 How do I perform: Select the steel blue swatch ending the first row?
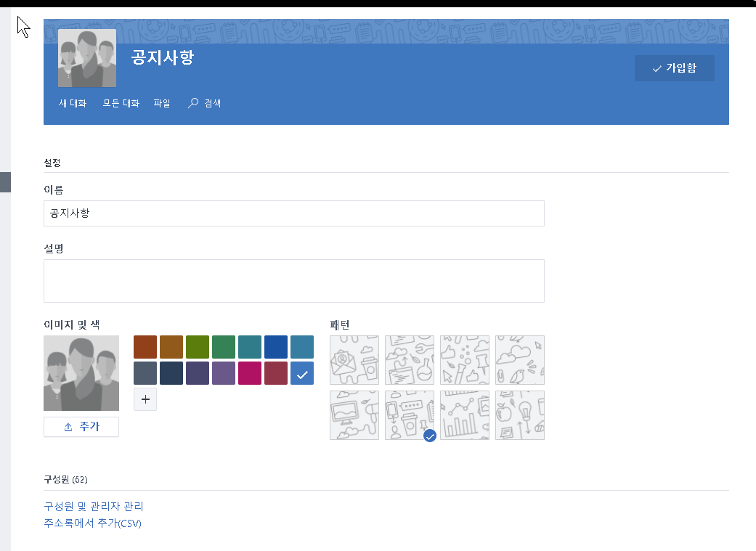tap(302, 347)
